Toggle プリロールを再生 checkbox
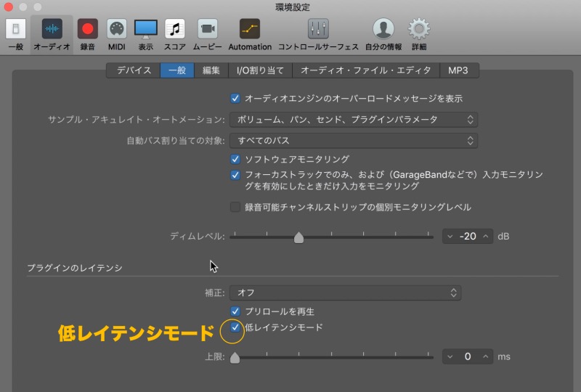Viewport: 581px width, 392px height. point(235,311)
